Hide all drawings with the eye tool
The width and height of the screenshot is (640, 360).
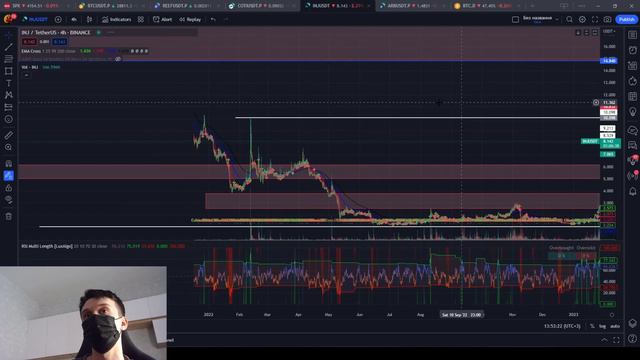pyautogui.click(x=9, y=200)
